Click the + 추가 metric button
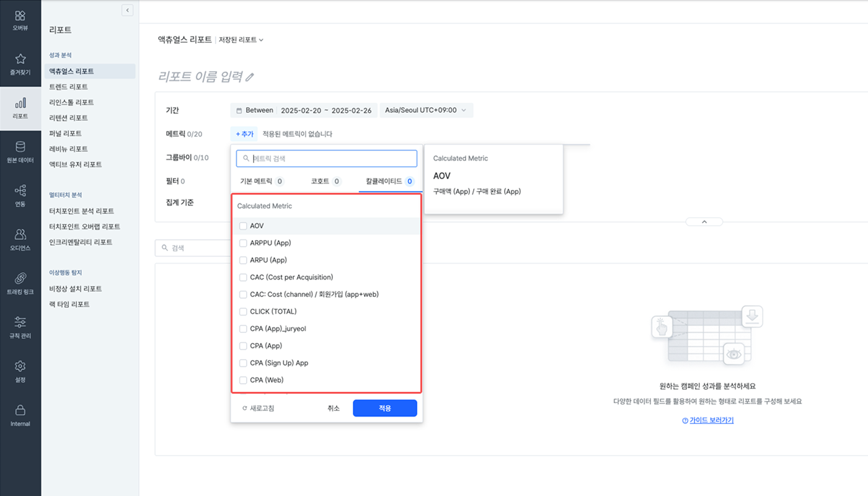The width and height of the screenshot is (868, 496). [x=244, y=134]
